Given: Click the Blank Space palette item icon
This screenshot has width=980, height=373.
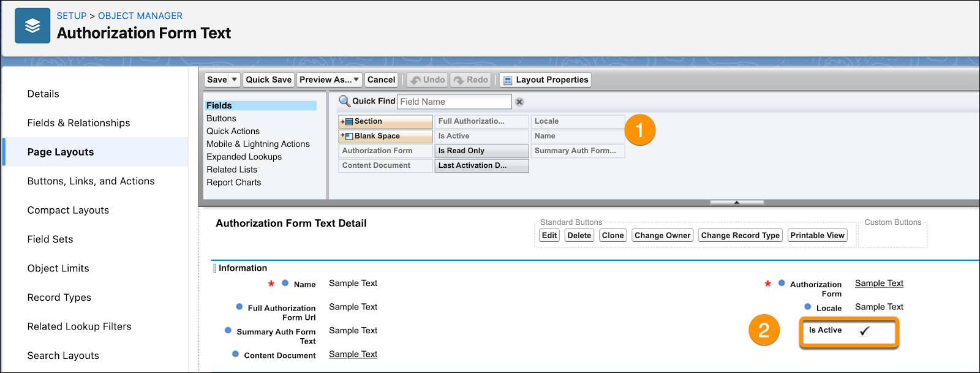Looking at the screenshot, I should point(347,136).
